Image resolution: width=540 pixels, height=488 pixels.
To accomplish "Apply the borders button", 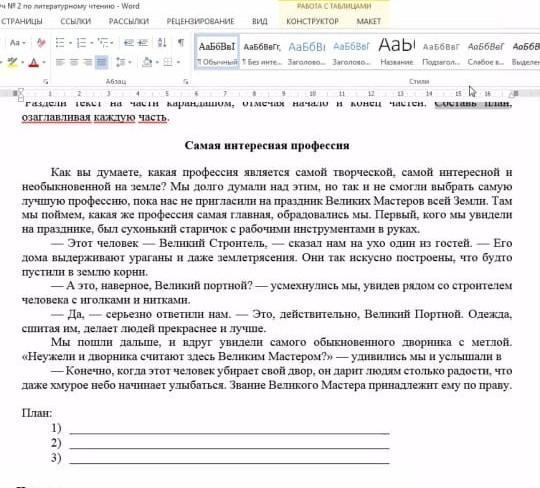I will point(168,62).
